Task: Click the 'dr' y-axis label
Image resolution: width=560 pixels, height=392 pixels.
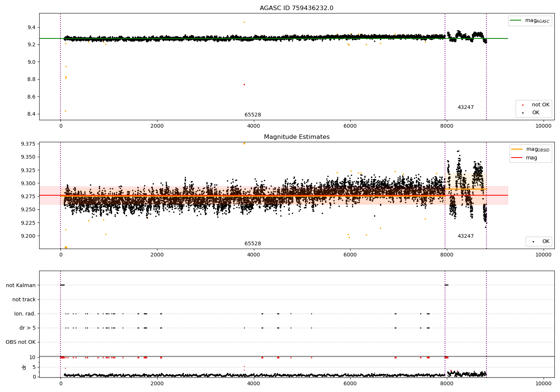Action: coord(24,367)
